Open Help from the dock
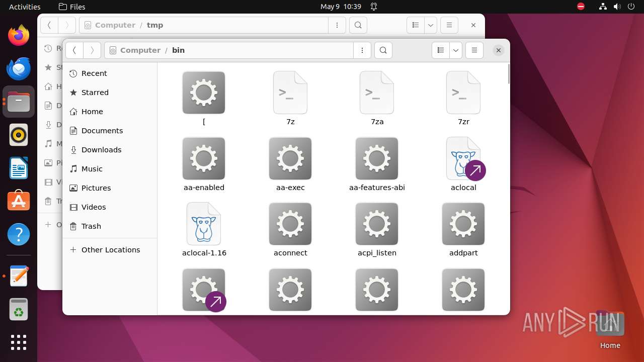This screenshot has height=362, width=644. point(19,234)
